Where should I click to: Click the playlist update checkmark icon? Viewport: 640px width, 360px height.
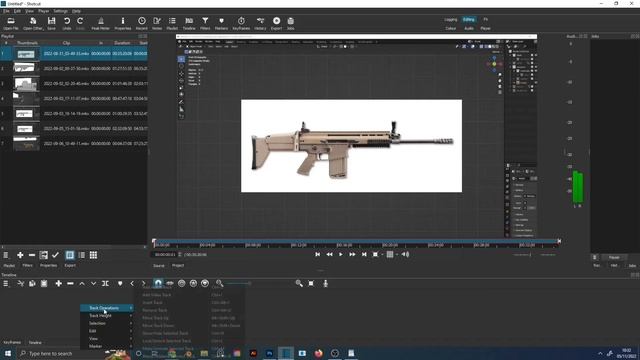[x=56, y=255]
